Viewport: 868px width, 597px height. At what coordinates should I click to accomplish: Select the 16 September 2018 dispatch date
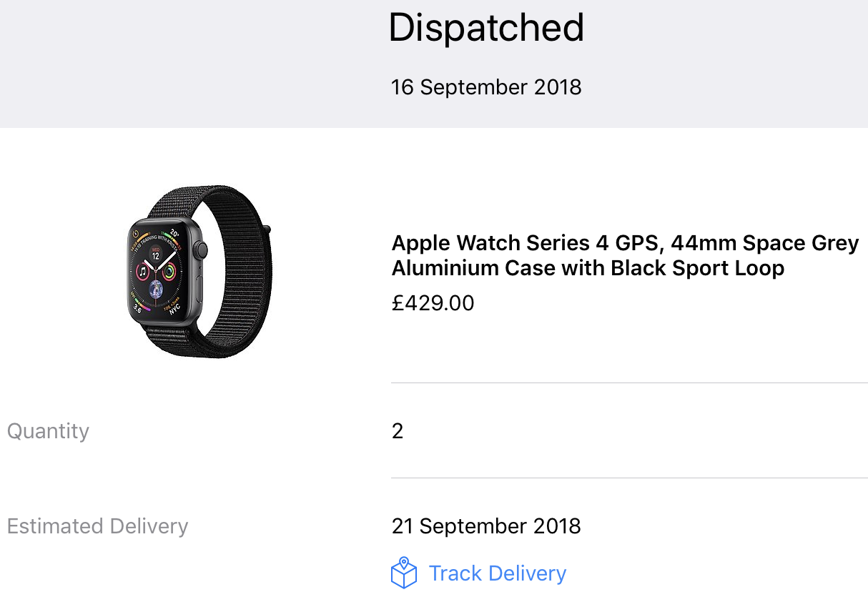[x=486, y=87]
